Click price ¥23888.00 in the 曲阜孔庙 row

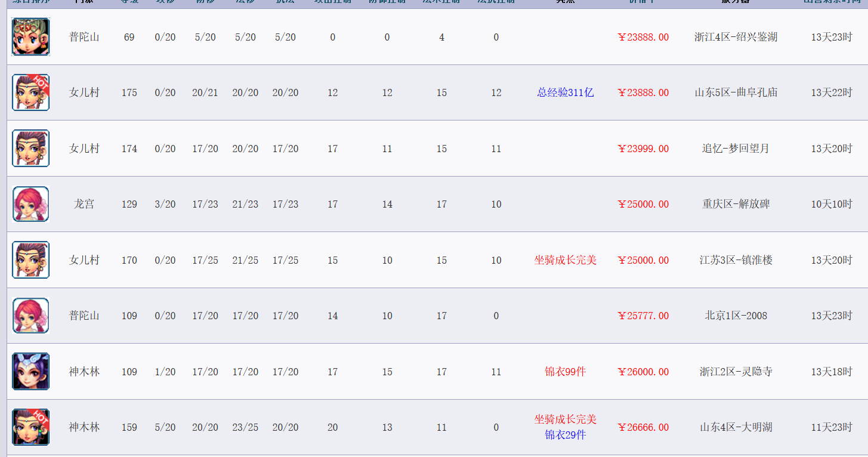(643, 92)
